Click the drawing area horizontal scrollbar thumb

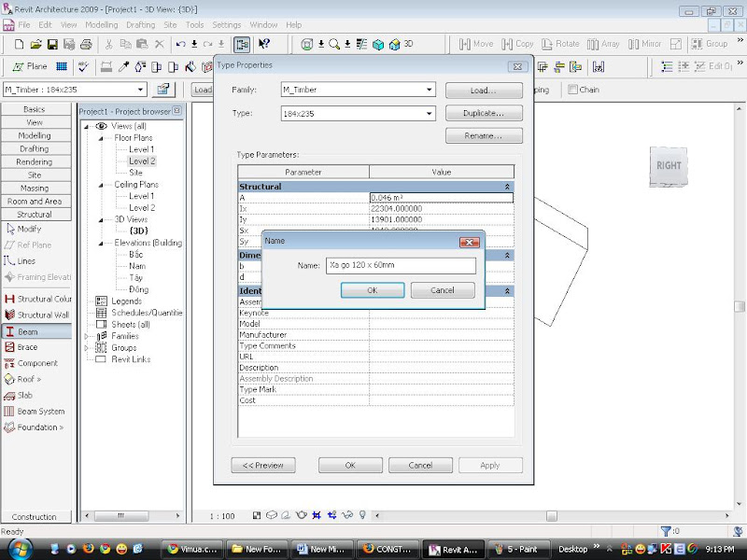(551, 516)
